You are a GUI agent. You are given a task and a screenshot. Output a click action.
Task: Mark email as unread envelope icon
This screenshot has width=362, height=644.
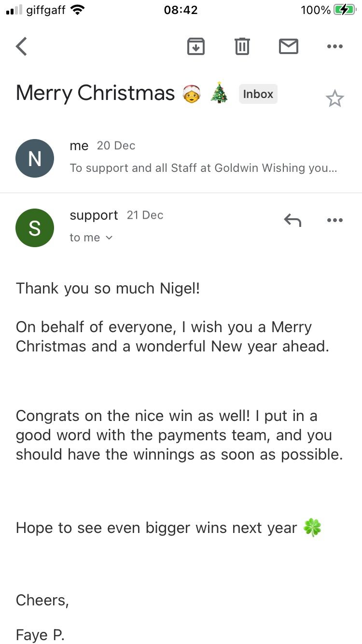(288, 46)
